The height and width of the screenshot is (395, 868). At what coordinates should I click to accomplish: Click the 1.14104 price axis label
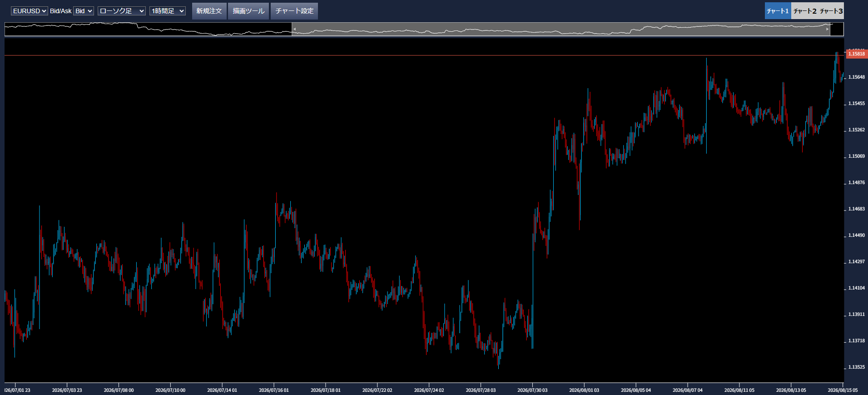click(857, 288)
